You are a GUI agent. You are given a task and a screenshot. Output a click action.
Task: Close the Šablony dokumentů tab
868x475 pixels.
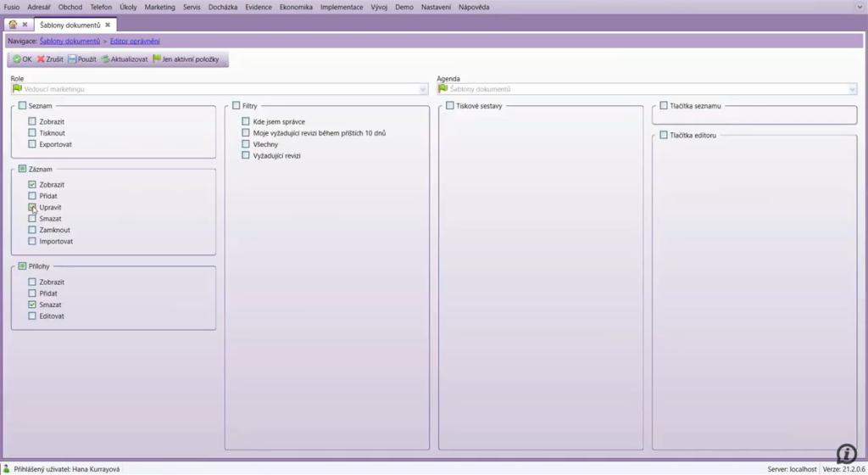108,25
